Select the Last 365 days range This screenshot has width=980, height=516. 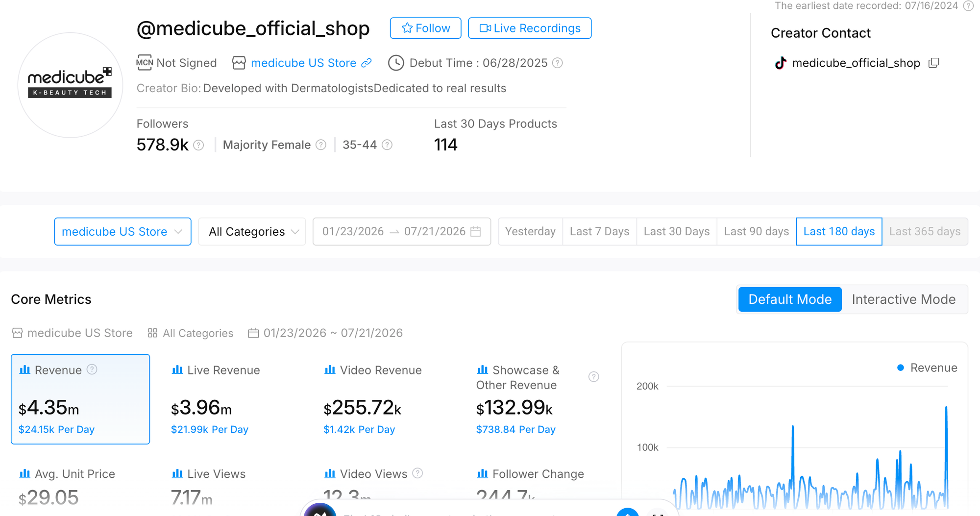925,232
